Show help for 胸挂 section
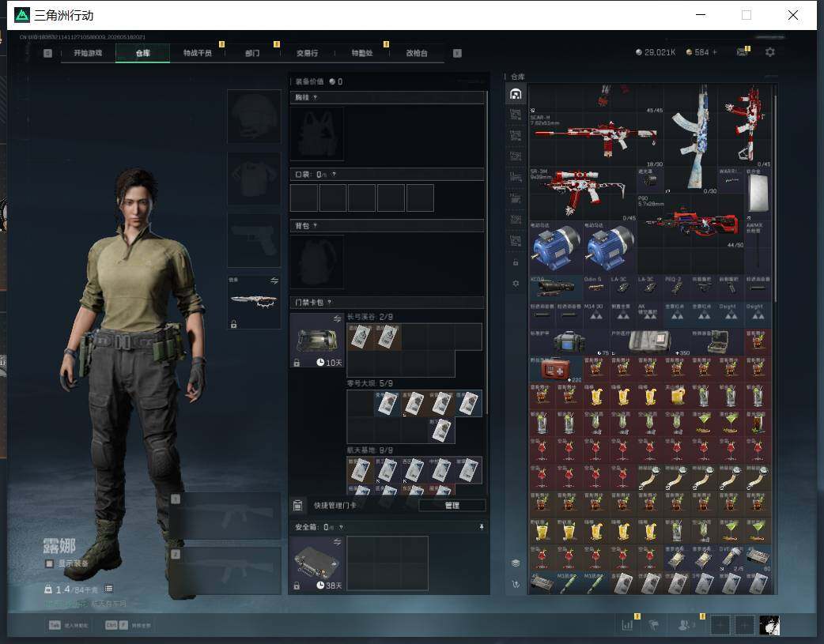This screenshot has height=644, width=824. pyautogui.click(x=316, y=98)
